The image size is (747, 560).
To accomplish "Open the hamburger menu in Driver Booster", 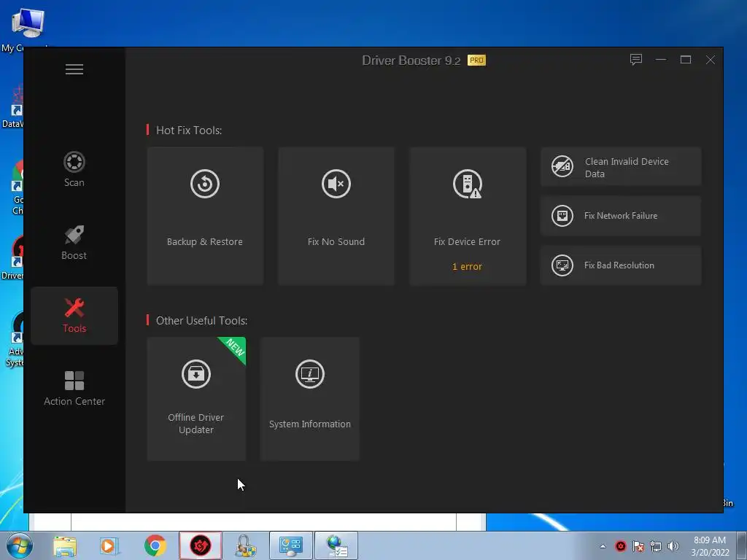I will 74,69.
